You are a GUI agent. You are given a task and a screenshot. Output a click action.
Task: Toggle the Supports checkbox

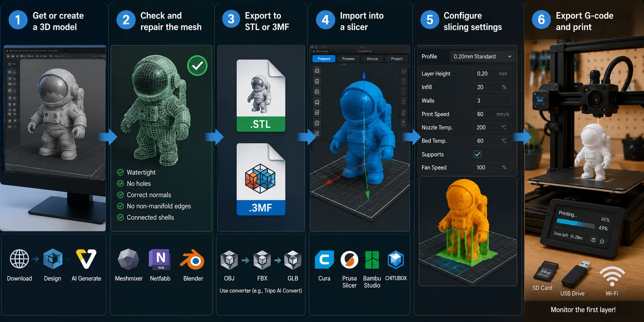pos(477,154)
